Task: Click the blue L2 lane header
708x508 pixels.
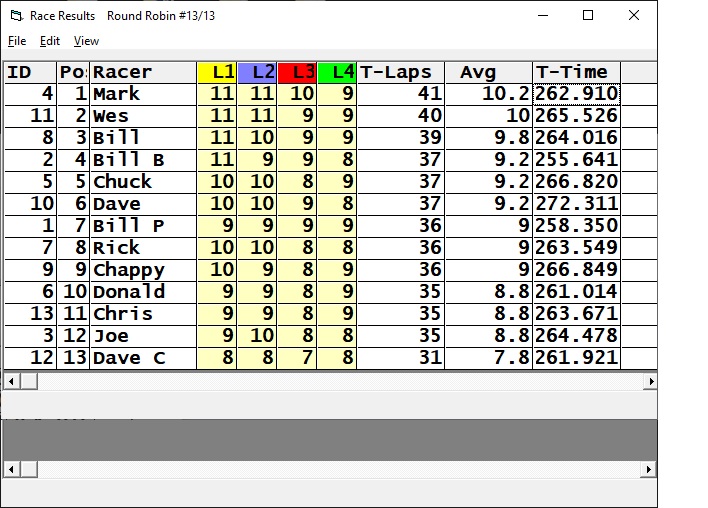Action: [x=257, y=72]
